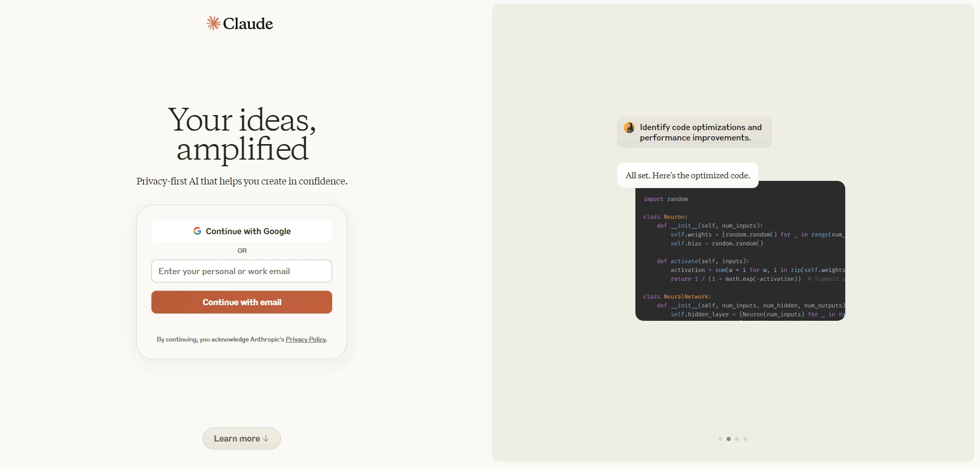Click the optimized code reply bubble
Screen dimensions: 980x469
pos(687,175)
